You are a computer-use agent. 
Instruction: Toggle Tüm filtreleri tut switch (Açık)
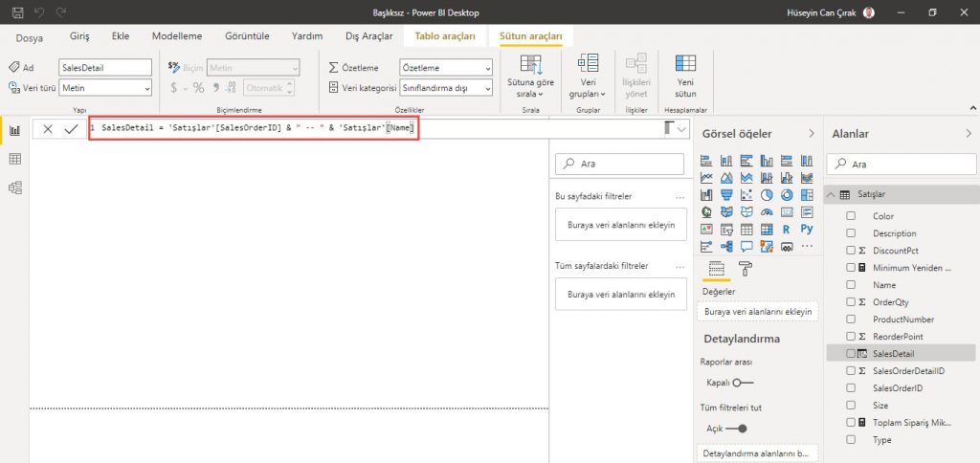[x=736, y=429]
